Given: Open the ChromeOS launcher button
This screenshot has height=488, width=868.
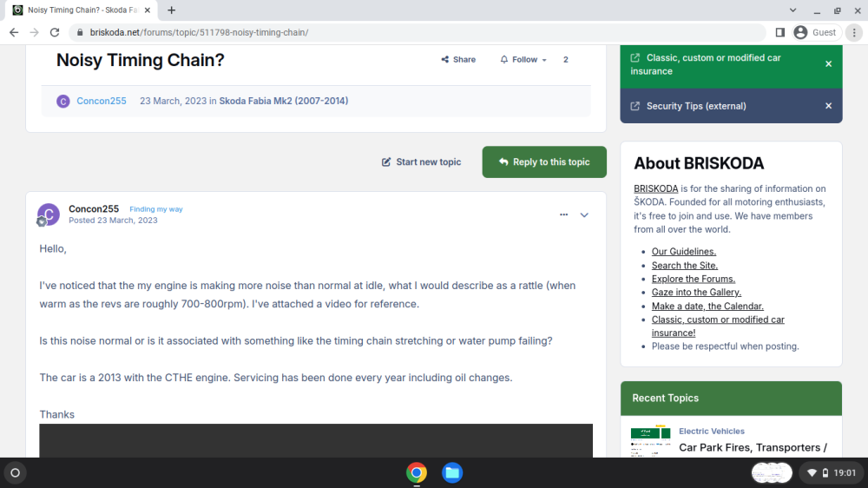Looking at the screenshot, I should pos(16,473).
